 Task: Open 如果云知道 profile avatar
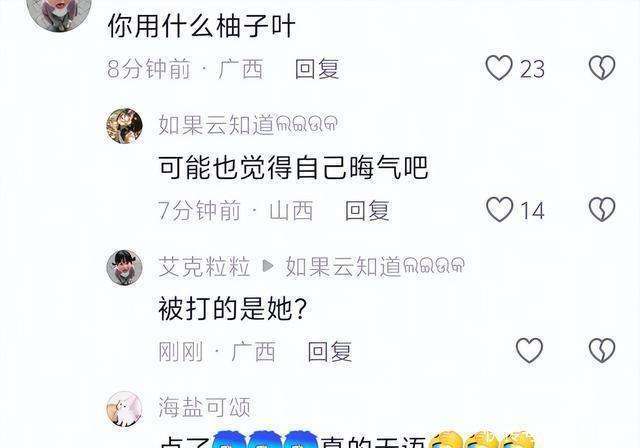pyautogui.click(x=124, y=126)
